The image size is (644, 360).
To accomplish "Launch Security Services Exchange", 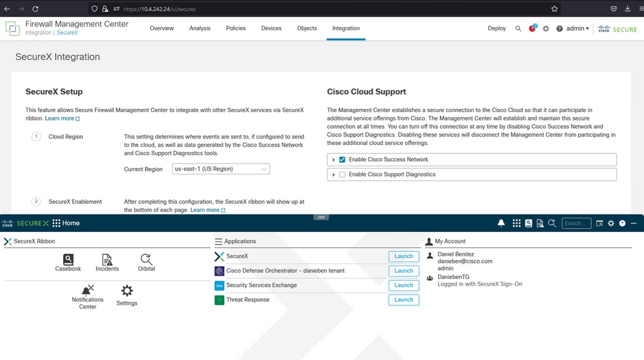I will (404, 285).
